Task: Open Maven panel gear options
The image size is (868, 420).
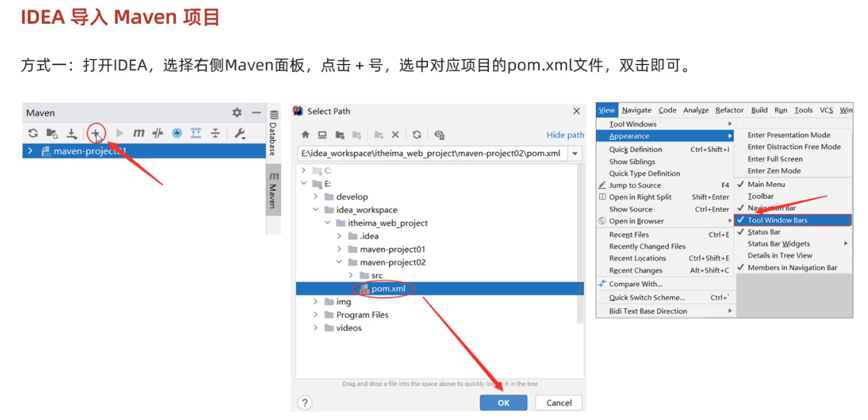Action: [x=236, y=113]
